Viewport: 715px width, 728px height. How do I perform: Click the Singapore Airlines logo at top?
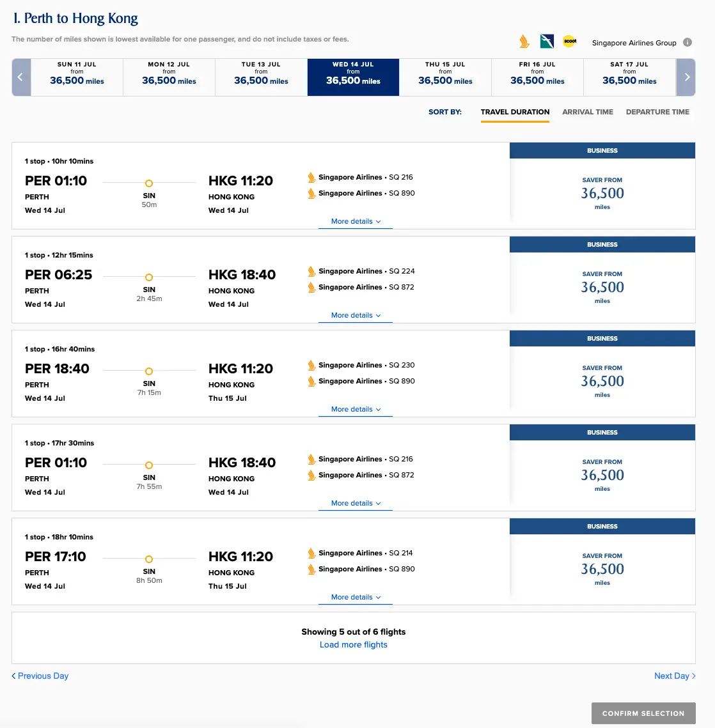(x=524, y=42)
